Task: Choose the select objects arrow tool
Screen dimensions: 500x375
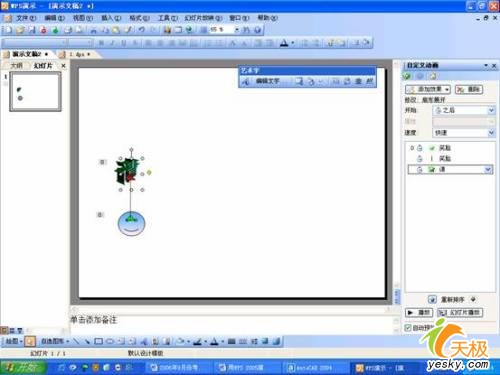Action: click(x=30, y=341)
